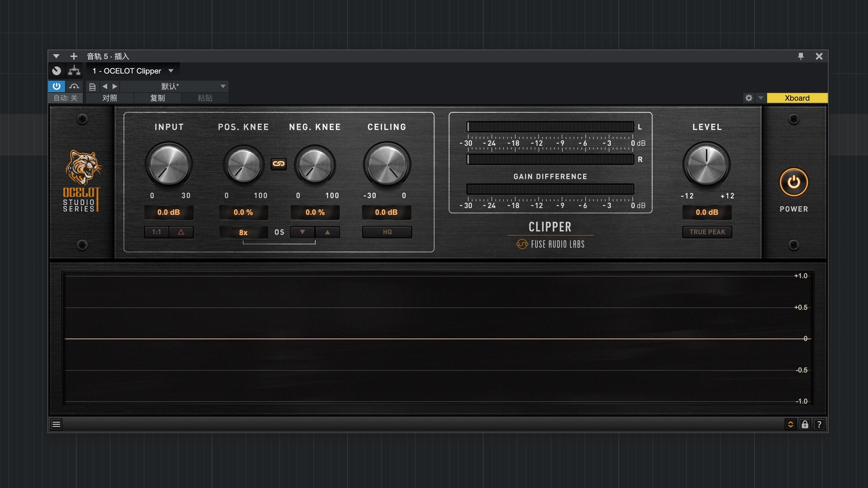The image size is (868, 488).
Task: Open the gear settings icon
Action: 749,98
